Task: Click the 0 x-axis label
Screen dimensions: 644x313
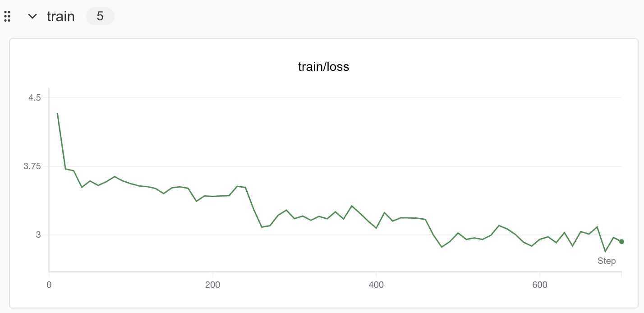Action: point(49,285)
